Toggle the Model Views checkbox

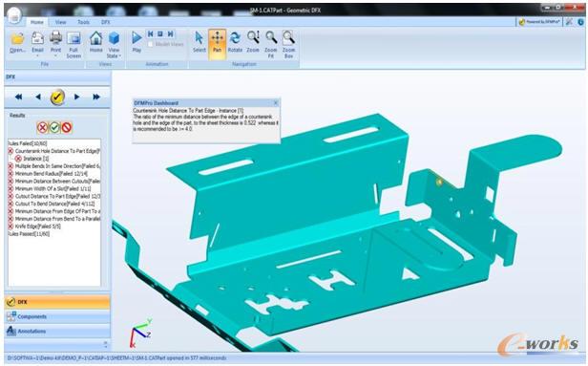click(151, 44)
